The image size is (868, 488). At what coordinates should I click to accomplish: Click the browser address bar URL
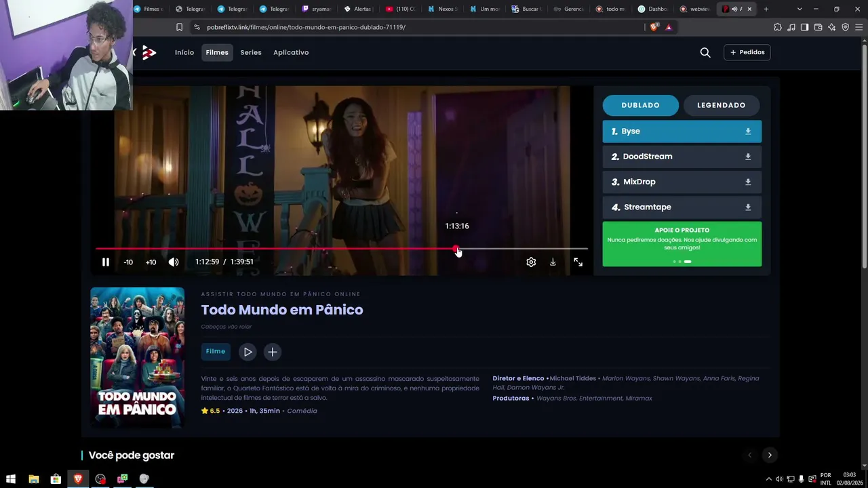pyautogui.click(x=306, y=27)
